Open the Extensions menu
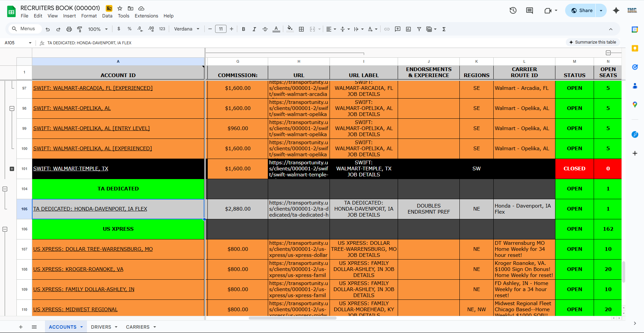Screen dimensions: 644x333 click(146, 16)
